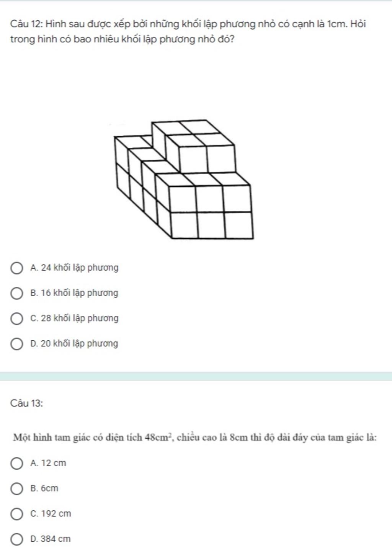Screen dimensions: 392x552
Task: Mark radio circle for C. 28 khối lập phương
Action: pos(16,319)
